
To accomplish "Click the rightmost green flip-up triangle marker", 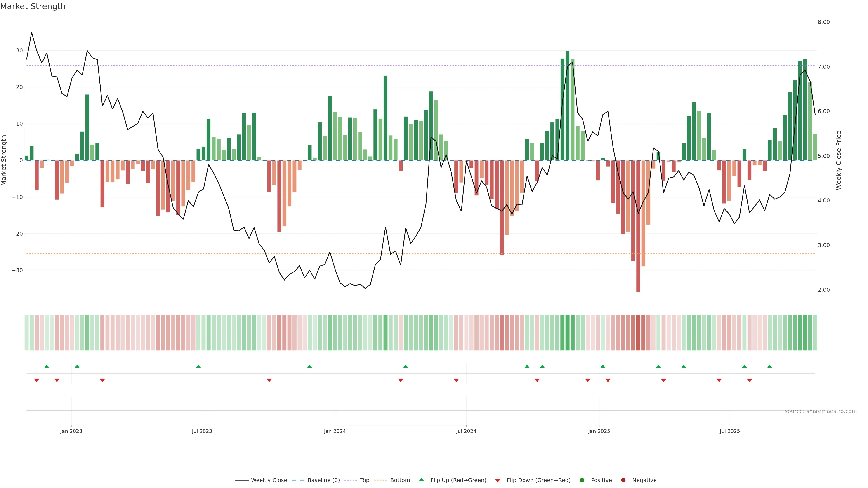I will pyautogui.click(x=770, y=366).
